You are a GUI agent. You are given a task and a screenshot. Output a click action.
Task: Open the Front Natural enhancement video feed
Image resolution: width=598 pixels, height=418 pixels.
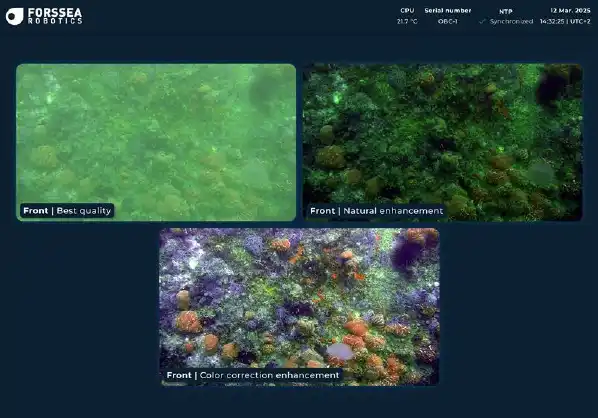click(x=442, y=142)
